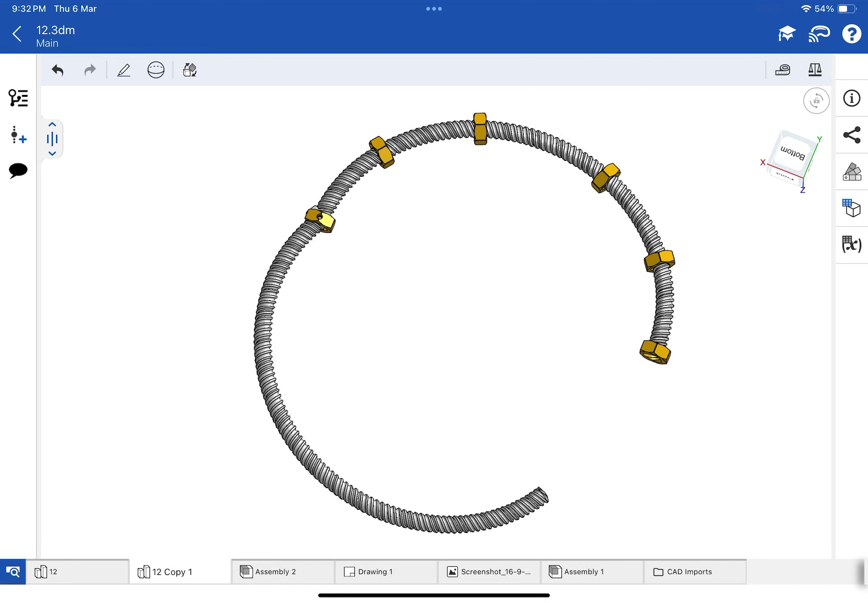868x603 pixels.
Task: Toggle the view rotation lock button
Action: [816, 101]
